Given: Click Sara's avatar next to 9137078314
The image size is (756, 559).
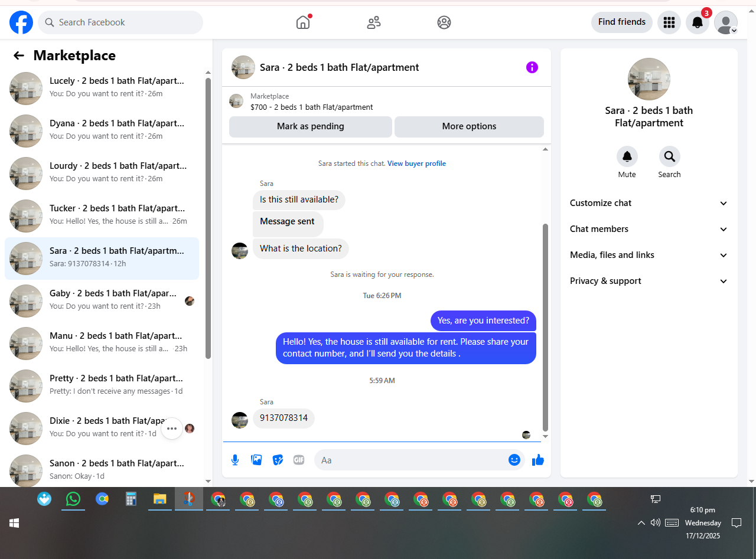Looking at the screenshot, I should click(x=240, y=420).
